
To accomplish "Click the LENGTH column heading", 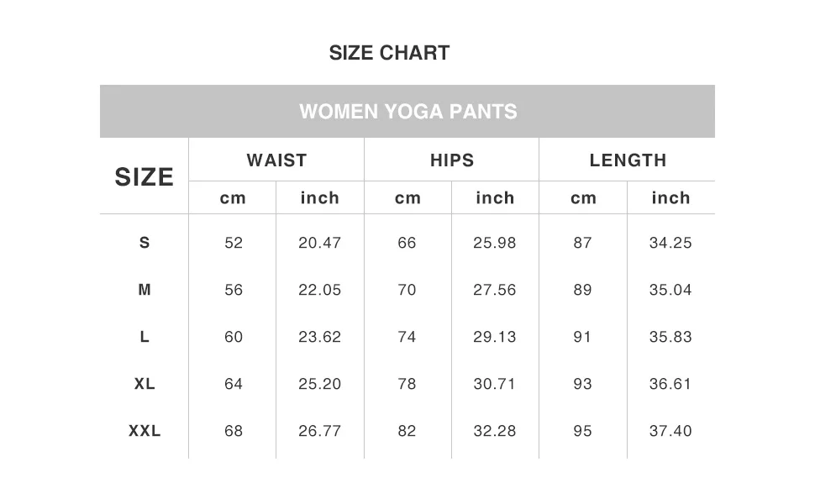I will pyautogui.click(x=628, y=160).
